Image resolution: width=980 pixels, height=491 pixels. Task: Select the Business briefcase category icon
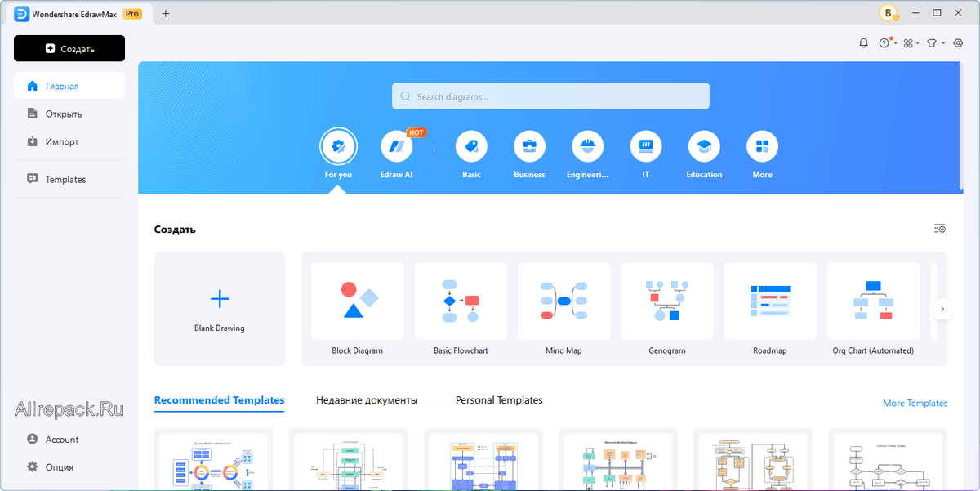[x=529, y=146]
